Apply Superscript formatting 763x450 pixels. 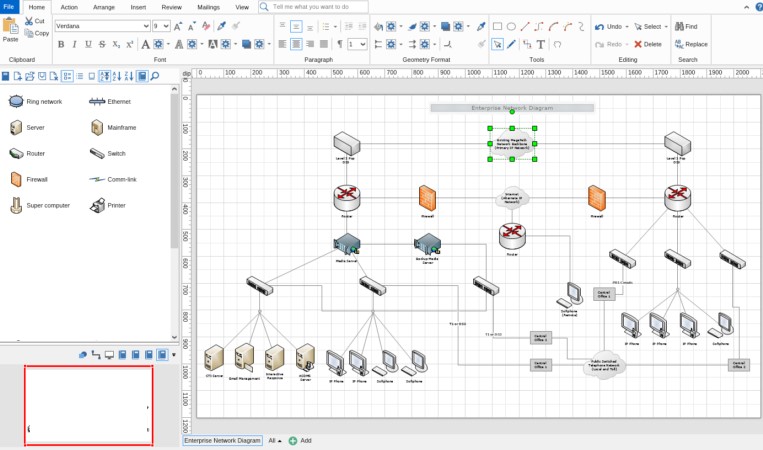[x=129, y=44]
